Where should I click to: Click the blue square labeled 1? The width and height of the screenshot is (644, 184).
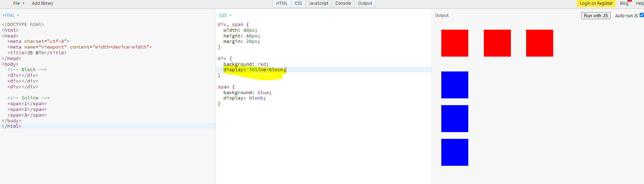(x=455, y=85)
